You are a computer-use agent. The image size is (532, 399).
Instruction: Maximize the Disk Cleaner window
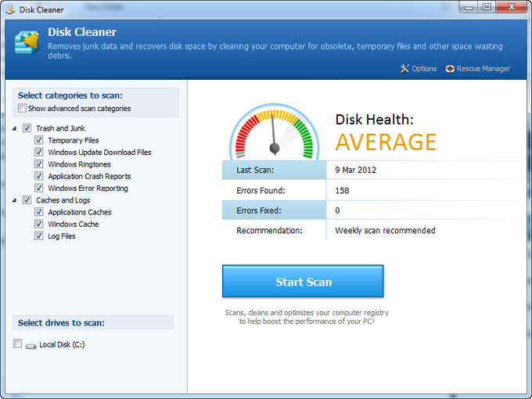(486, 8)
